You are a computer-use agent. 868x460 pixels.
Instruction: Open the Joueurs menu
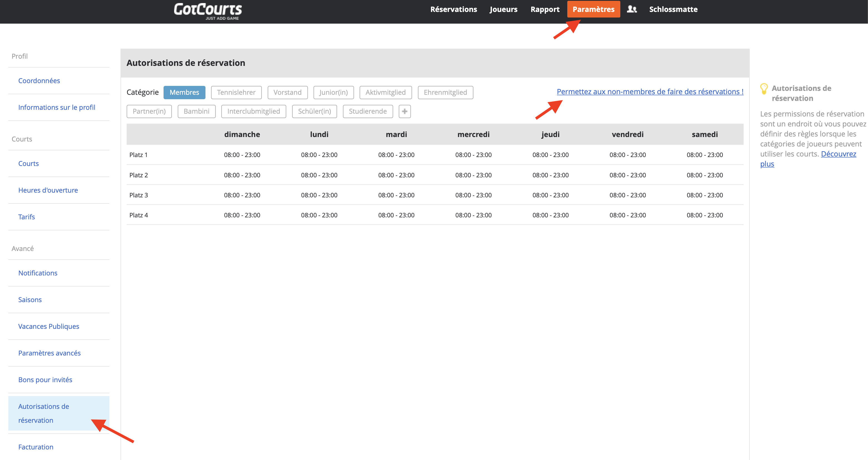[503, 9]
